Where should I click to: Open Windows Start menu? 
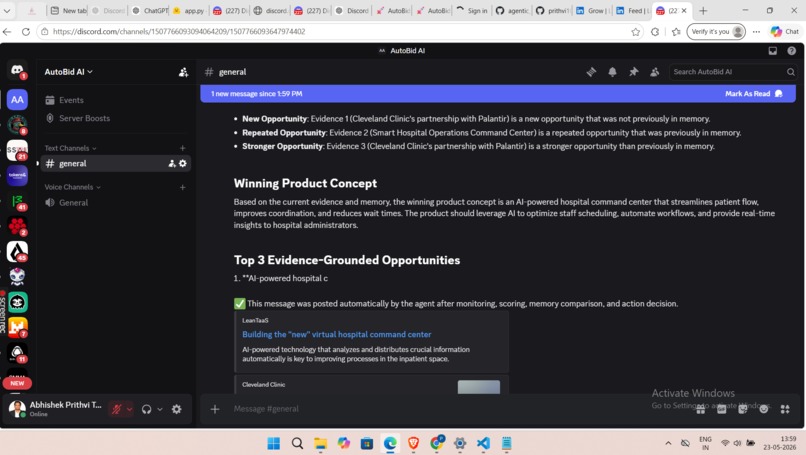273,443
